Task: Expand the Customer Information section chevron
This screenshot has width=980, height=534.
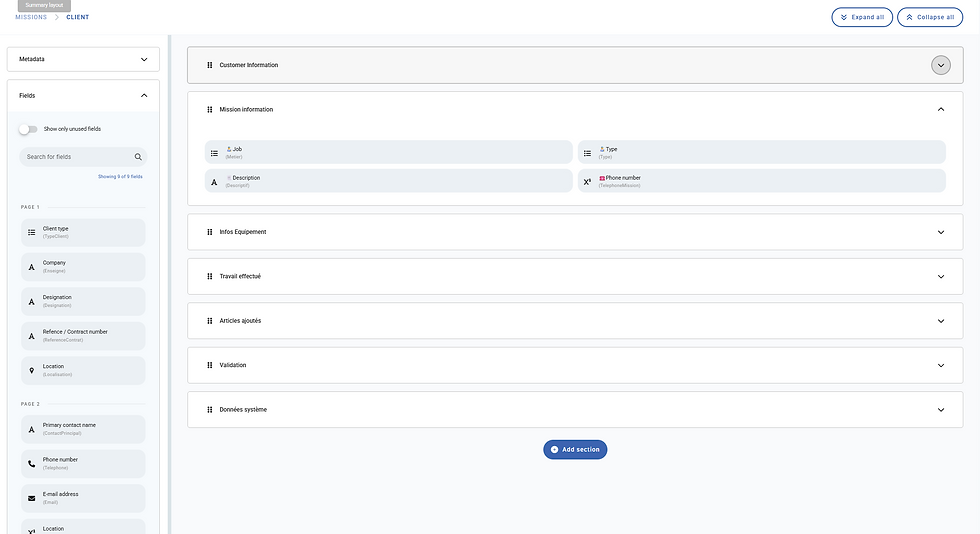Action: (941, 65)
